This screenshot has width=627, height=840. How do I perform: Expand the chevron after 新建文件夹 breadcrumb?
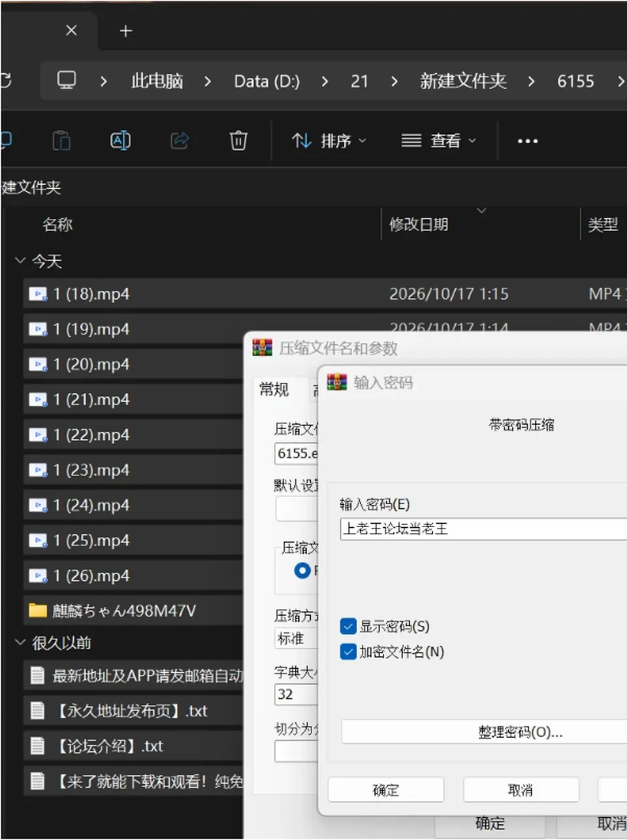click(531, 81)
